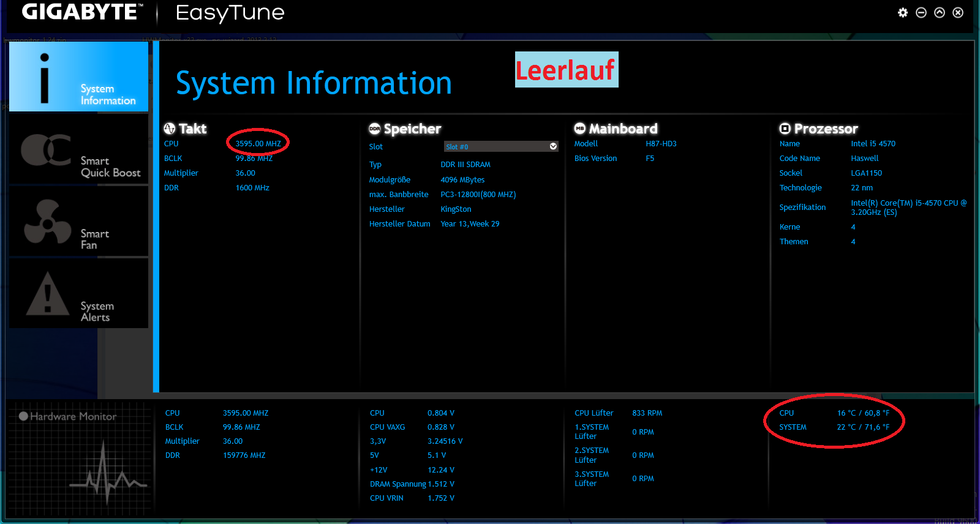The height and width of the screenshot is (524, 980).
Task: Click the Smart Fan propeller icon
Action: (47, 222)
